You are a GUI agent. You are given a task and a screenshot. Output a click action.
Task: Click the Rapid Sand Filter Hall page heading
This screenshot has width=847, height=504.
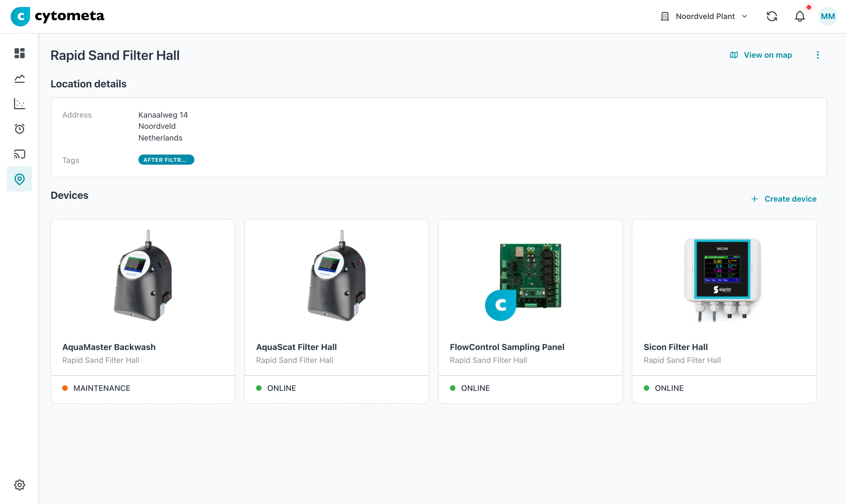[115, 55]
